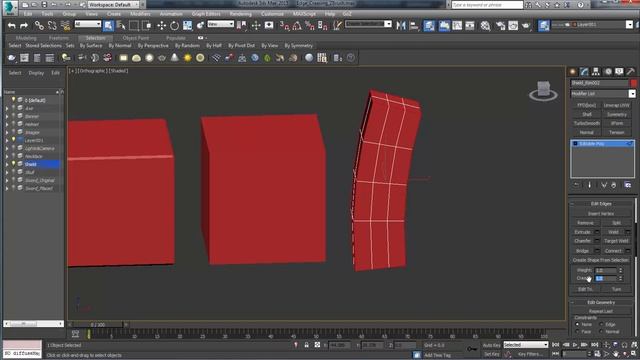Click the Crease spinner arrows

620,278
